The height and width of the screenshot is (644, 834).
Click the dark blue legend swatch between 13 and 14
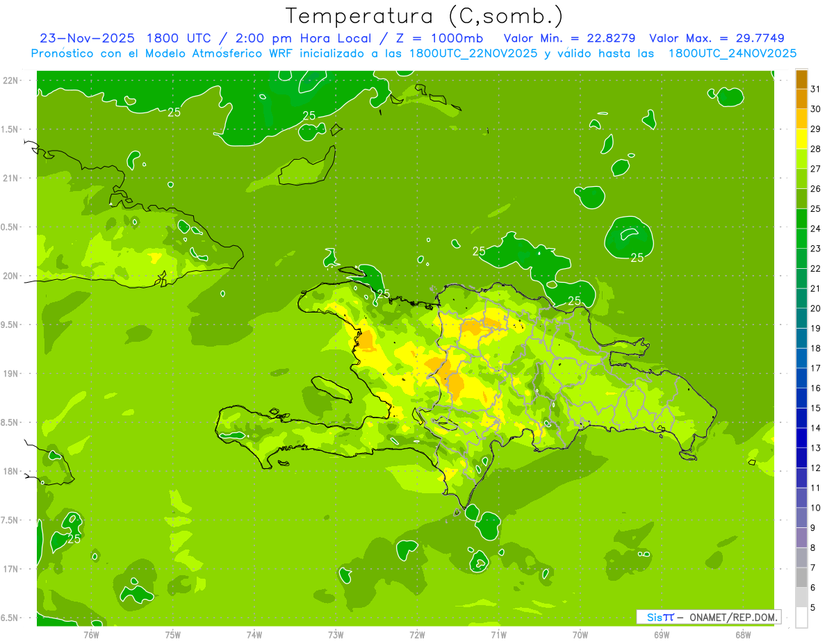[801, 438]
